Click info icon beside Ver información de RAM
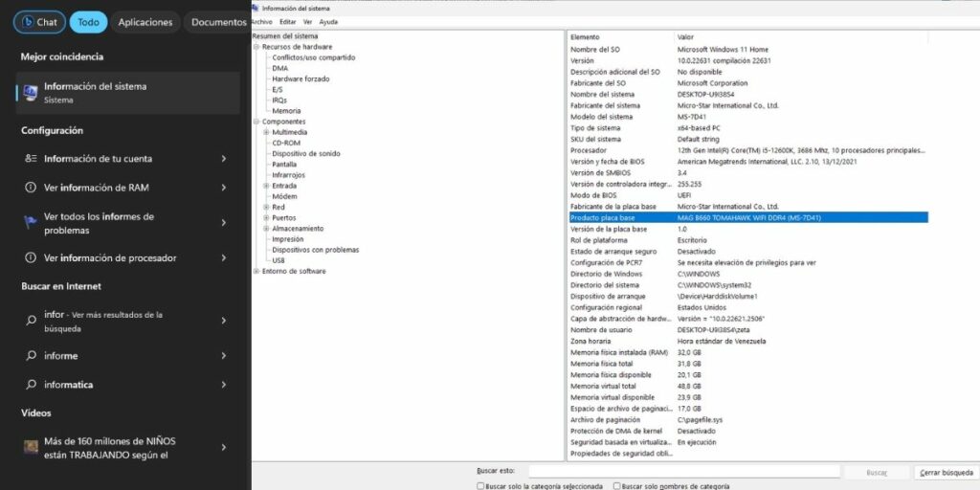The width and height of the screenshot is (980, 490). tap(31, 188)
